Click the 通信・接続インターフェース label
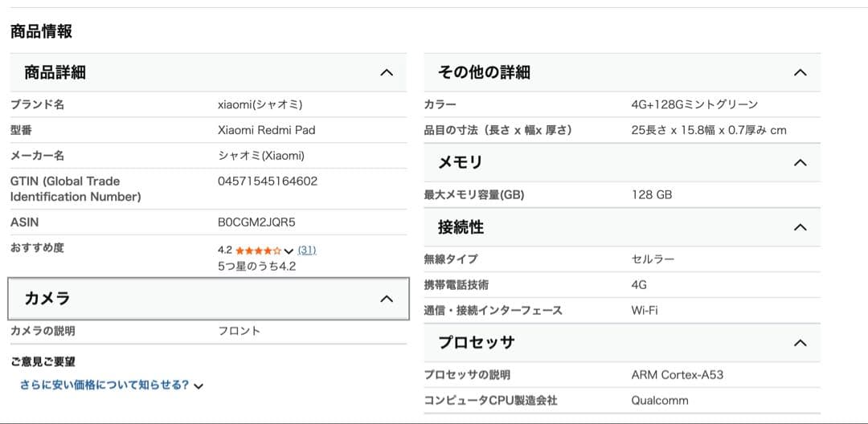868x424 pixels. tap(493, 311)
